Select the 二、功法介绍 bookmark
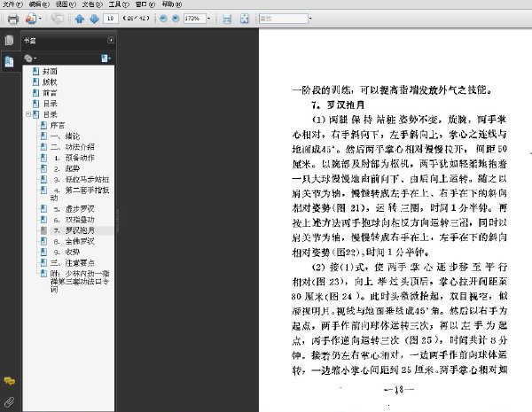Image resolution: width=532 pixels, height=412 pixels. tap(73, 147)
